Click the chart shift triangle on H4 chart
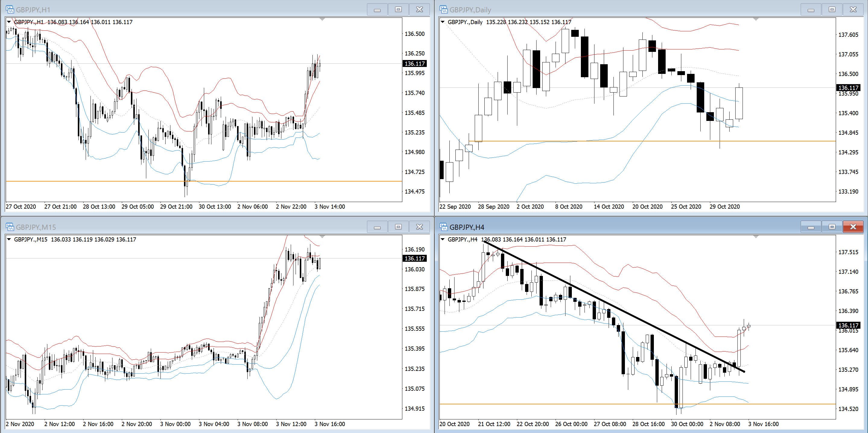 coord(756,237)
